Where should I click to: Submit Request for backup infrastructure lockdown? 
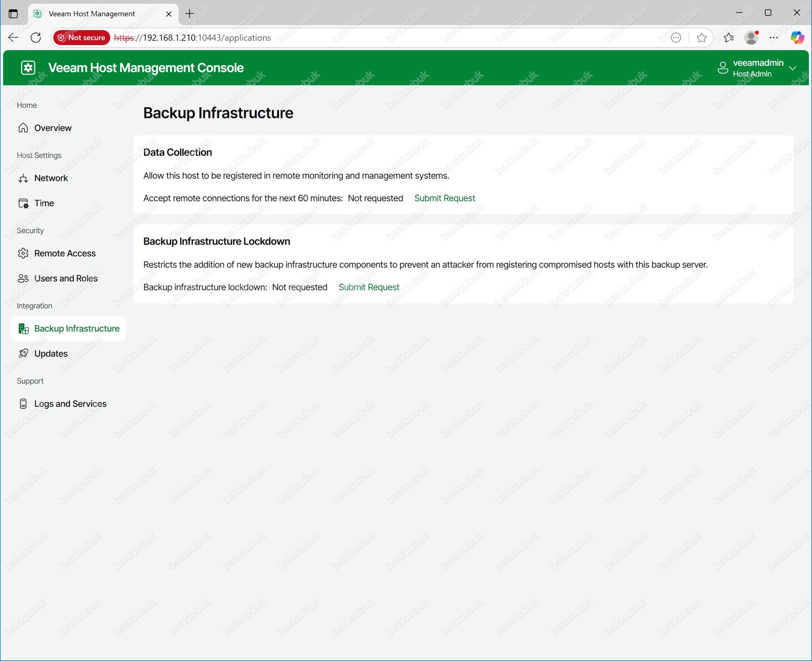coord(369,287)
